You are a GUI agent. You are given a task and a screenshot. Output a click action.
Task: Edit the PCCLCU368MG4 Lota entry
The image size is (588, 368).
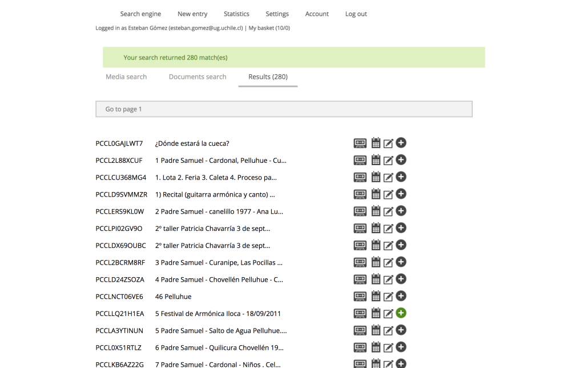(388, 178)
